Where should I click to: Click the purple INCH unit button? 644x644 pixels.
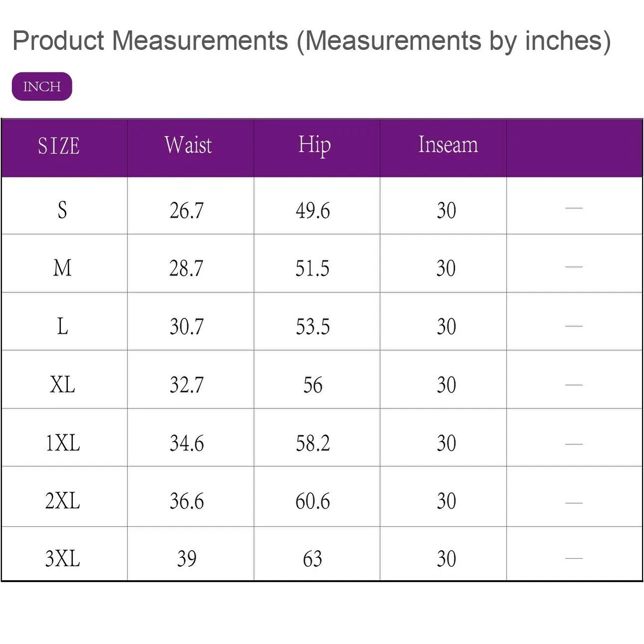click(x=42, y=86)
